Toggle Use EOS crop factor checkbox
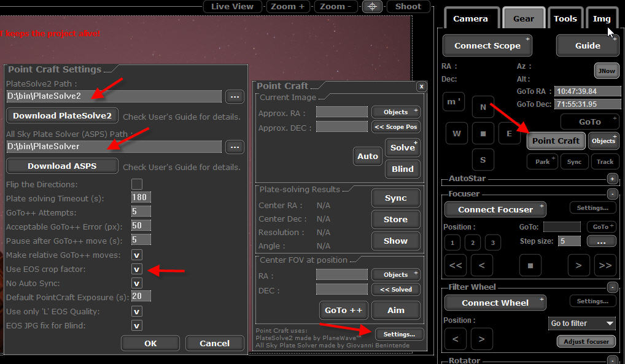 coord(137,269)
